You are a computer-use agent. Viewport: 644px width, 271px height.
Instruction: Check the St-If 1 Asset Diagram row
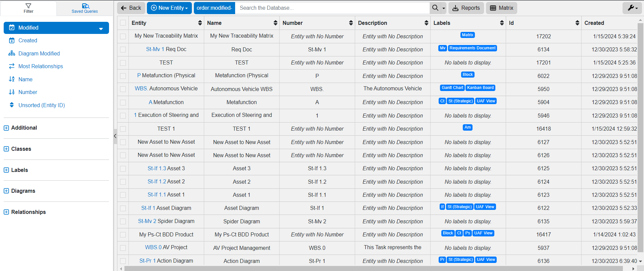tap(123, 208)
